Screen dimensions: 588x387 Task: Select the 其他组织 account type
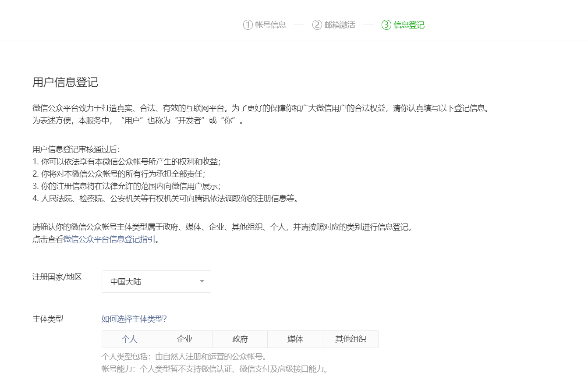tap(351, 339)
